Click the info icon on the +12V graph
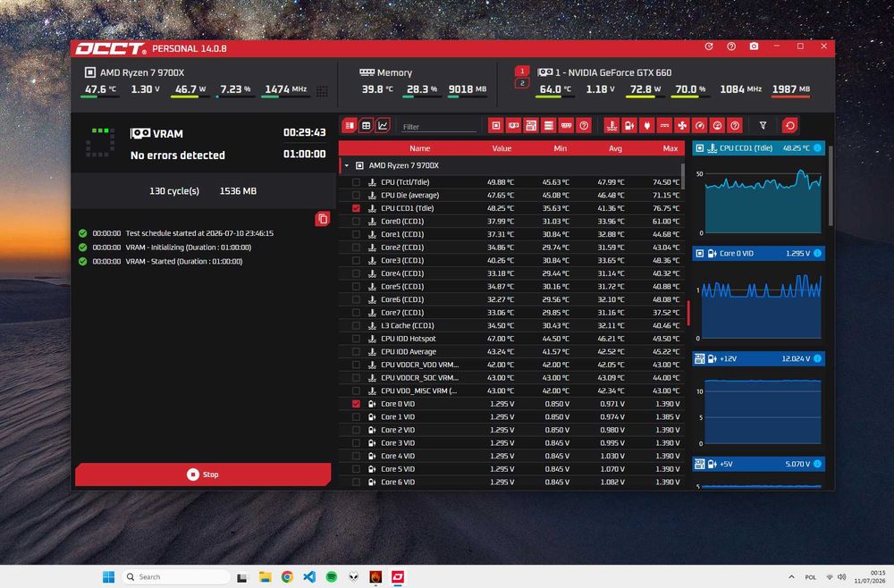894x588 pixels. [817, 358]
